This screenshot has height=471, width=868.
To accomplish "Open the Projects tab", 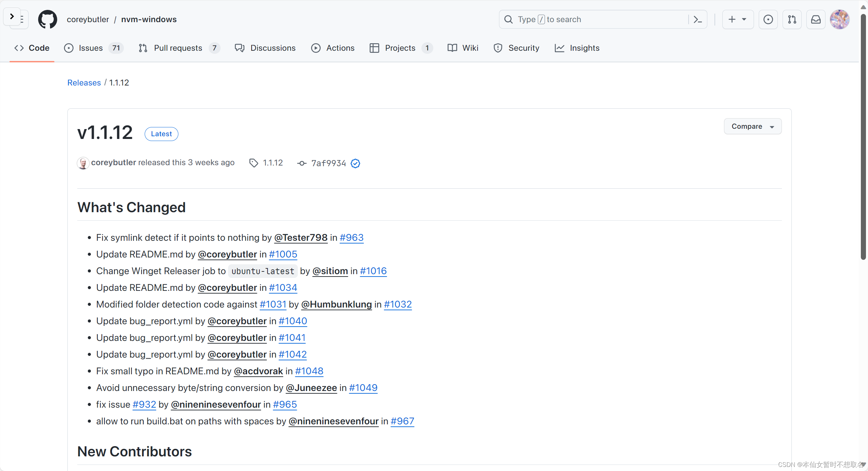I will (401, 48).
